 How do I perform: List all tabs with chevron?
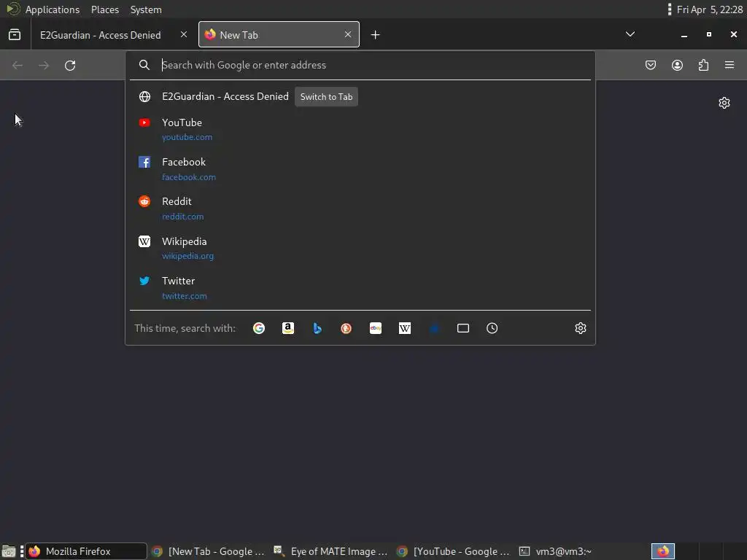pyautogui.click(x=630, y=34)
